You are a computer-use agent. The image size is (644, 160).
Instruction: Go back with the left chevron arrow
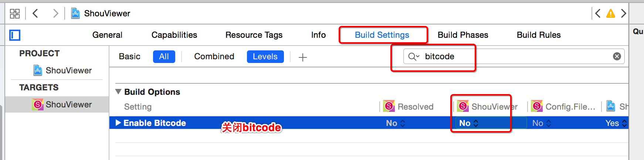[35, 14]
